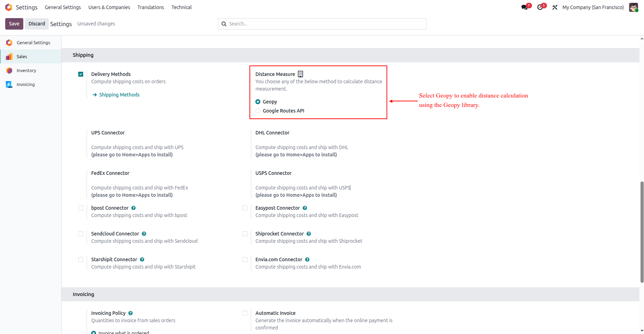Enable the Sendcloud Connector checkbox

81,234
